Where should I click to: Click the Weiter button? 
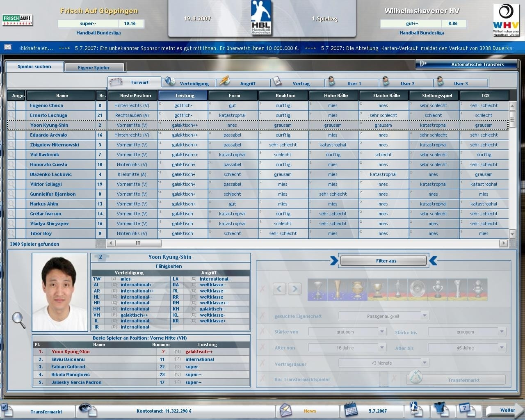tap(504, 410)
